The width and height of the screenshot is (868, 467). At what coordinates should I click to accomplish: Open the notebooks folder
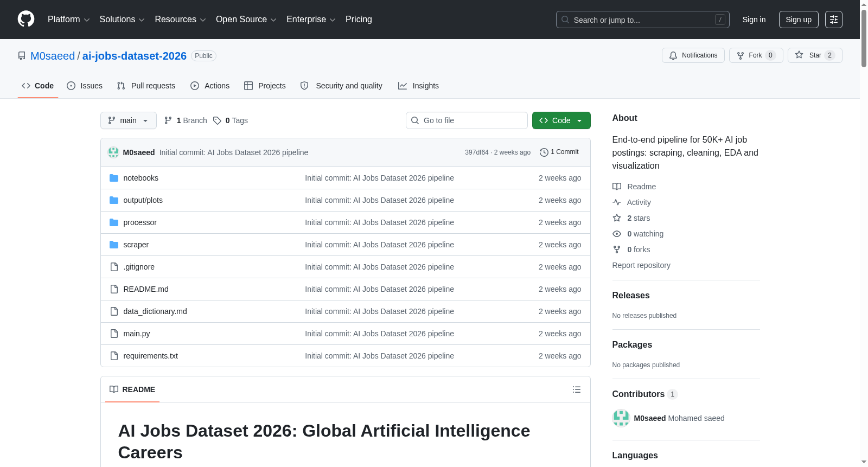(x=141, y=178)
